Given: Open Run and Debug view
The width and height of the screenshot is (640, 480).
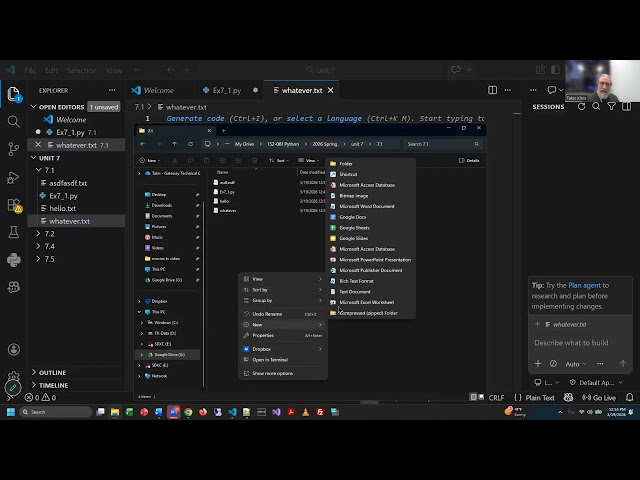Looking at the screenshot, I should (x=13, y=177).
